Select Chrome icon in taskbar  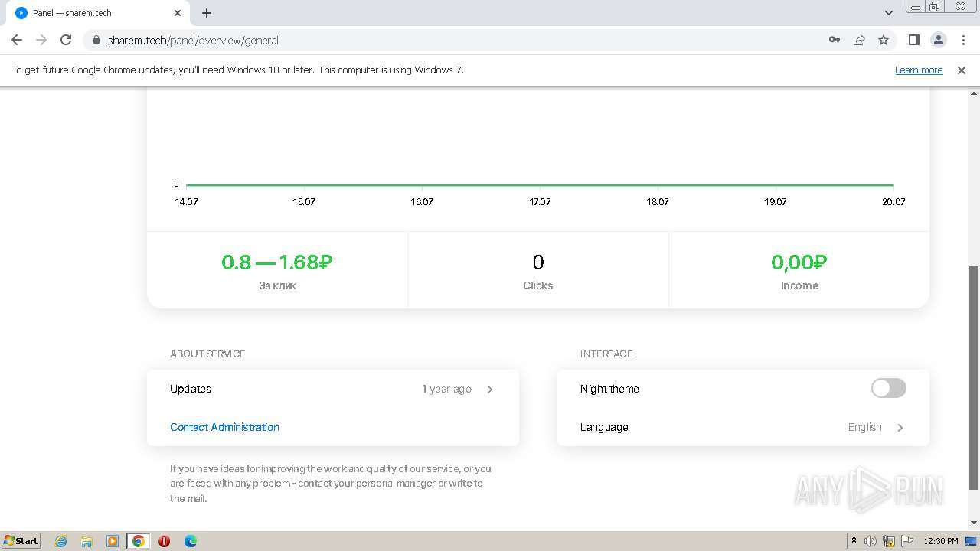click(x=139, y=541)
